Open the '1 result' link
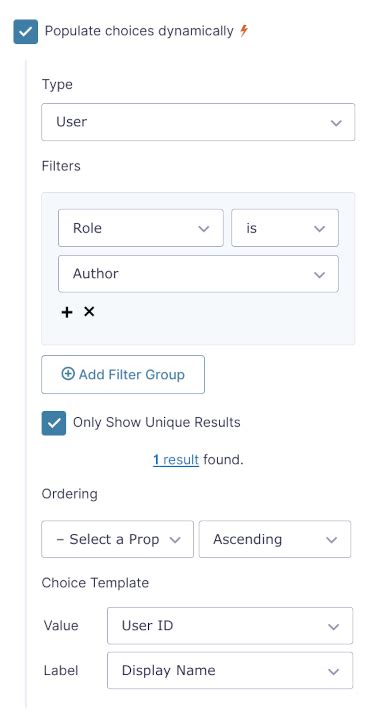 pyautogui.click(x=176, y=460)
